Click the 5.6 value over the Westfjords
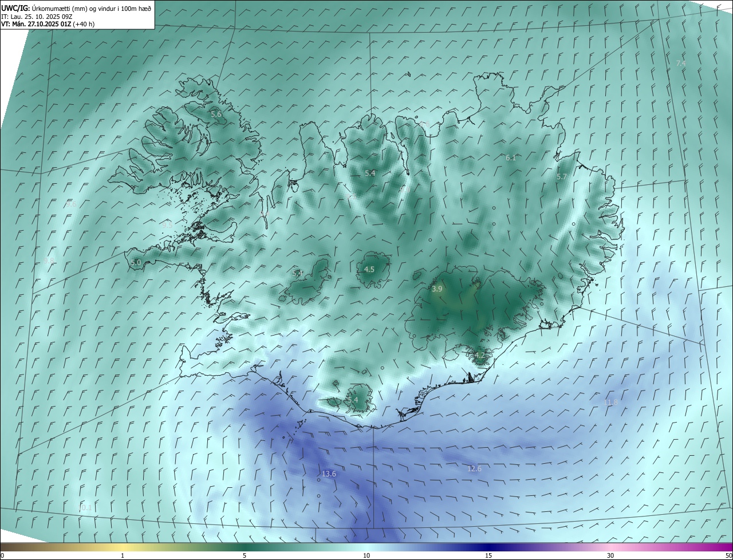The height and width of the screenshot is (560, 733). 216,115
